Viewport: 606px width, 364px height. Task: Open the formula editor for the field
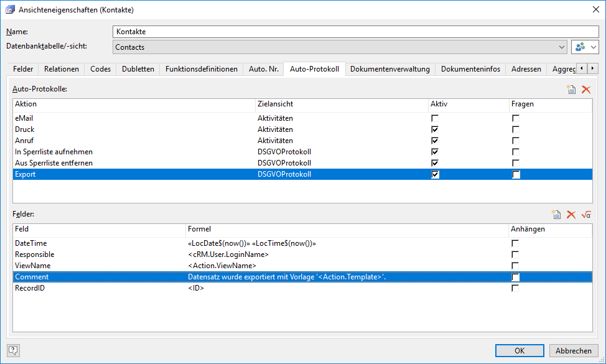click(x=585, y=215)
